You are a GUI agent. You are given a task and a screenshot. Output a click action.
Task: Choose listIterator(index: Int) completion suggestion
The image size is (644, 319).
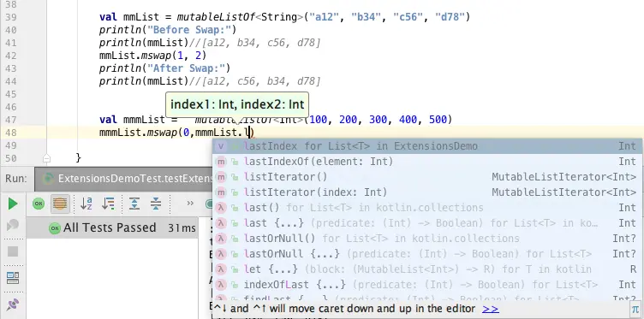click(427, 192)
